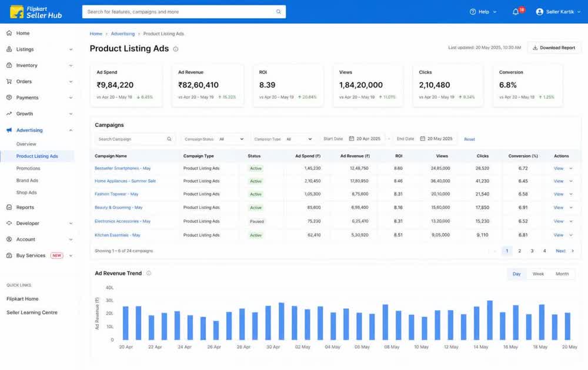Click the Home breadcrumb link

[96, 33]
